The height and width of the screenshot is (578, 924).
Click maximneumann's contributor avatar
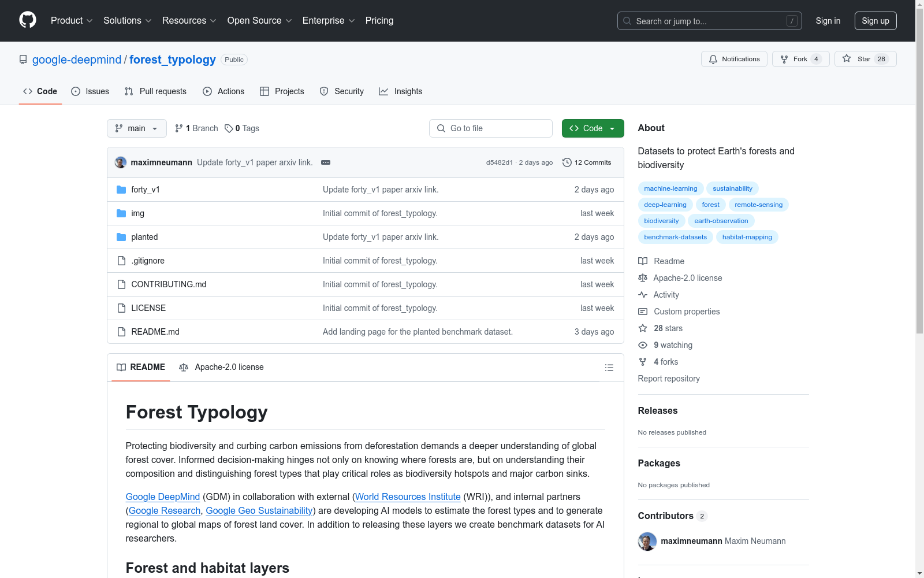647,542
